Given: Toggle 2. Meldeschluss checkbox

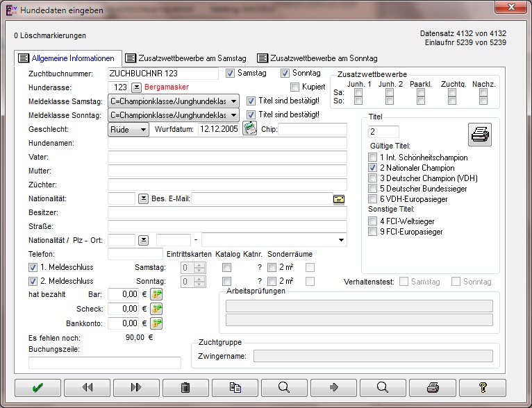Looking at the screenshot, I should 33,281.
